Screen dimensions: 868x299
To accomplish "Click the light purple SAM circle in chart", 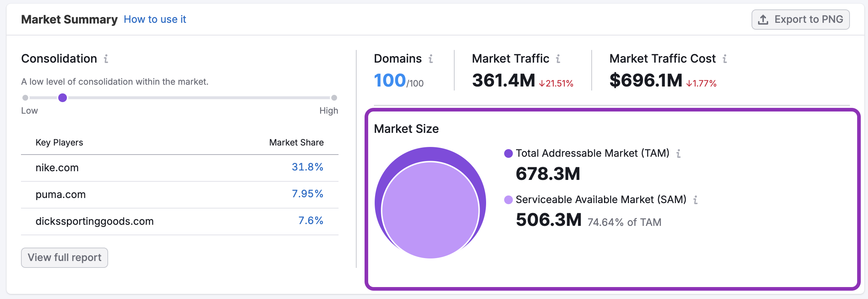I will pyautogui.click(x=430, y=210).
